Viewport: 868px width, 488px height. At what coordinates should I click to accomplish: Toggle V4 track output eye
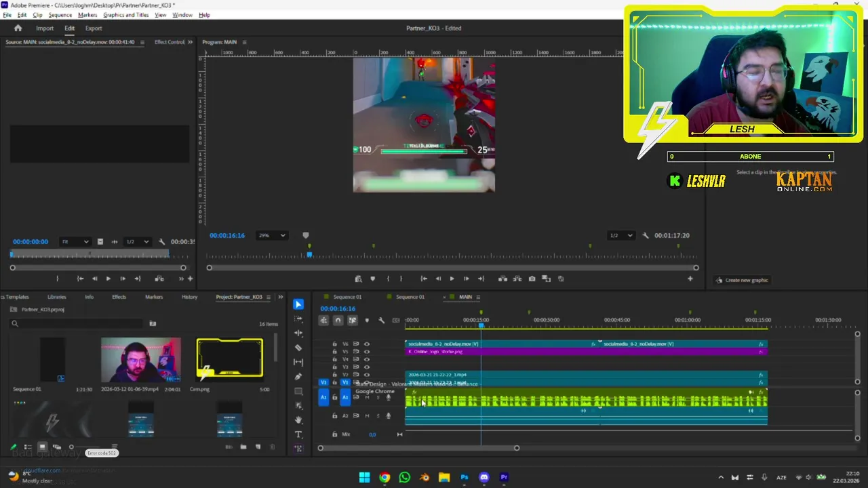367,359
